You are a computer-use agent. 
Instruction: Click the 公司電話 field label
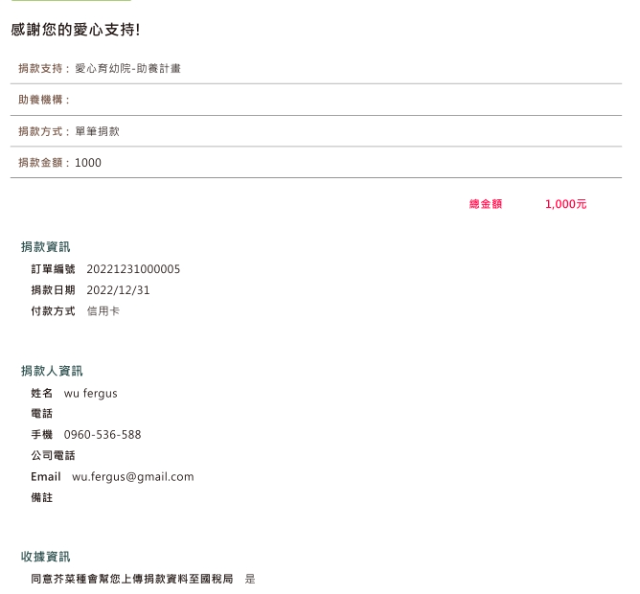[x=53, y=455]
